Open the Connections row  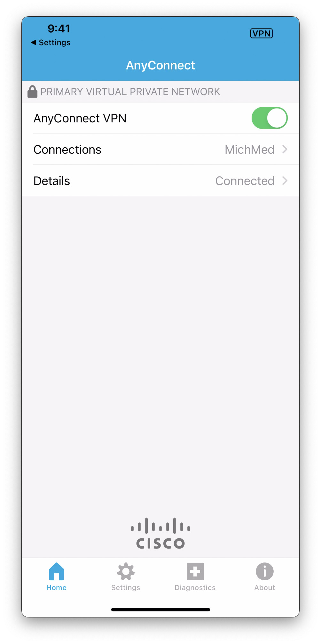click(160, 149)
